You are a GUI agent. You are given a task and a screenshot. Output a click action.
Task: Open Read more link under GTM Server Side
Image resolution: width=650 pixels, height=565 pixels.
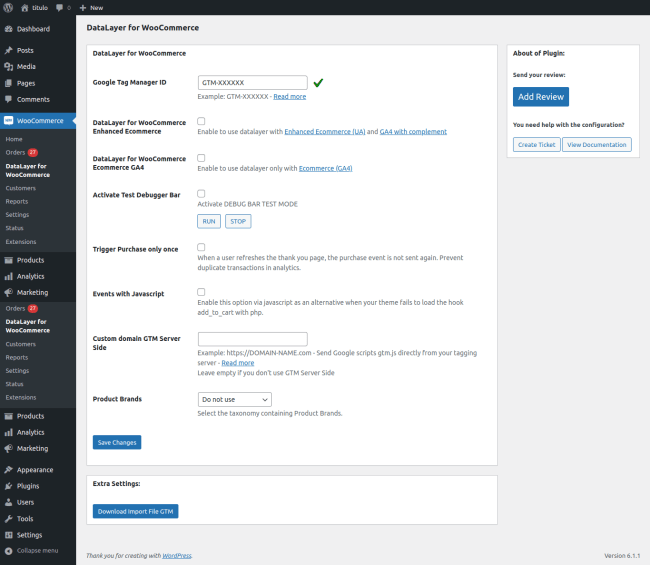tap(238, 363)
